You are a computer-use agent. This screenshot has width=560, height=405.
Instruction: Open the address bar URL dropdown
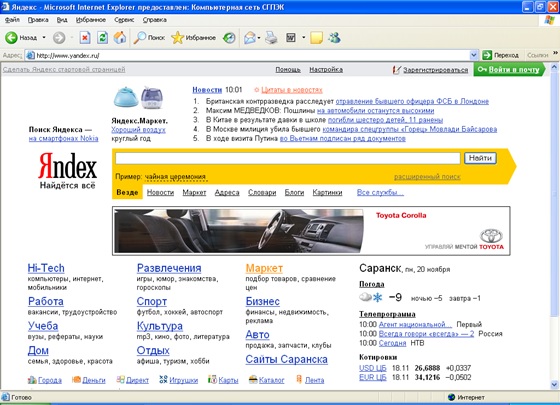point(474,55)
